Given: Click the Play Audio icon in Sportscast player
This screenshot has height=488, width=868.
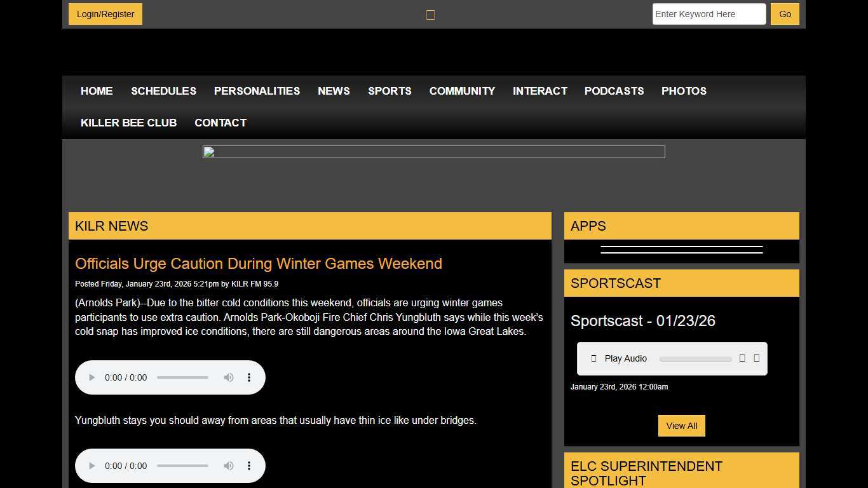Looking at the screenshot, I should click(x=593, y=358).
